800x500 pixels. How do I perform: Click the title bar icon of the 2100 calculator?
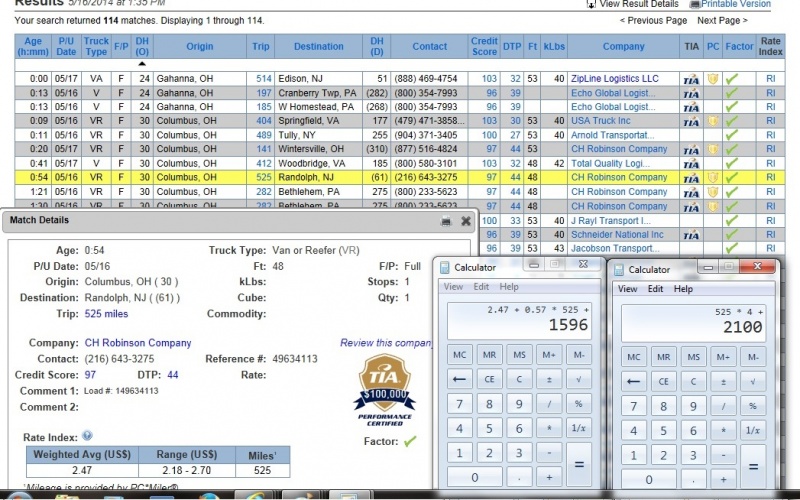pos(619,270)
